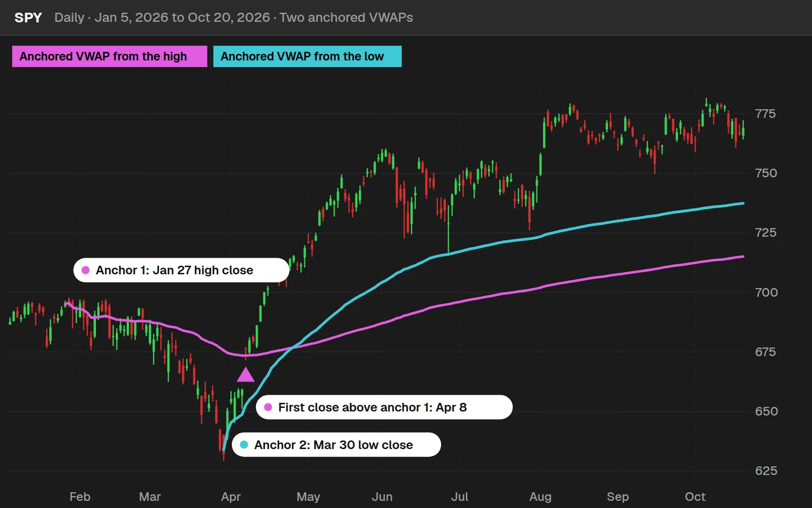This screenshot has width=812, height=508.
Task: Click the 700 price axis label
Action: pos(766,293)
